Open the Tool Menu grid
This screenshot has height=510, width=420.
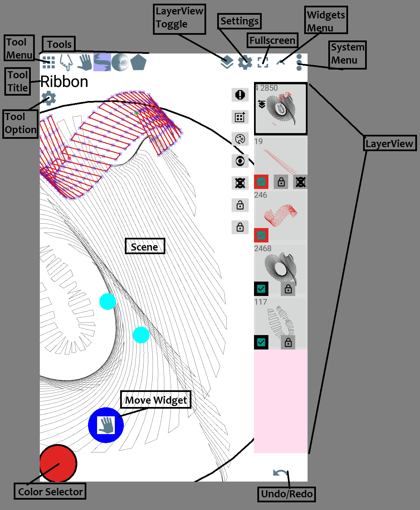point(49,62)
